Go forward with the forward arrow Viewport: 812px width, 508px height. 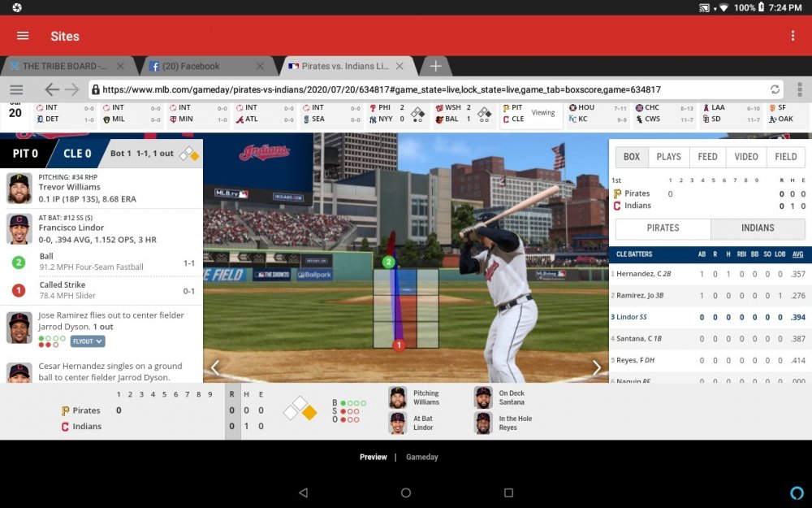tap(72, 89)
